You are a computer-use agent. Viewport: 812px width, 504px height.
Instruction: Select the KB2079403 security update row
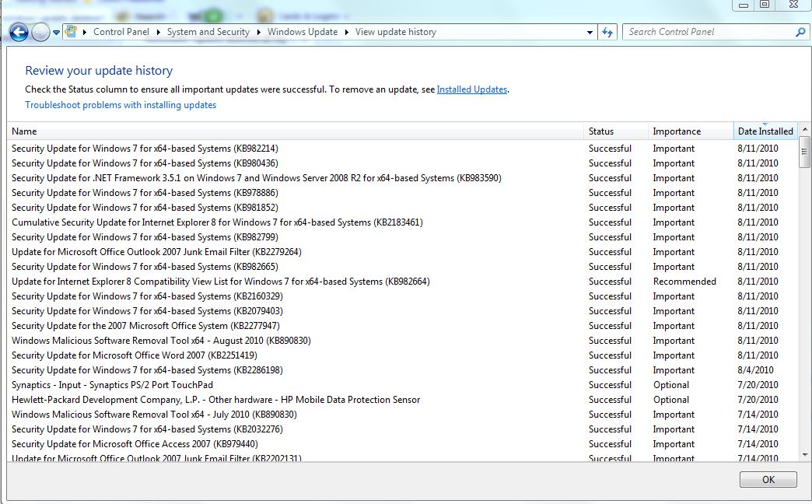pos(402,311)
